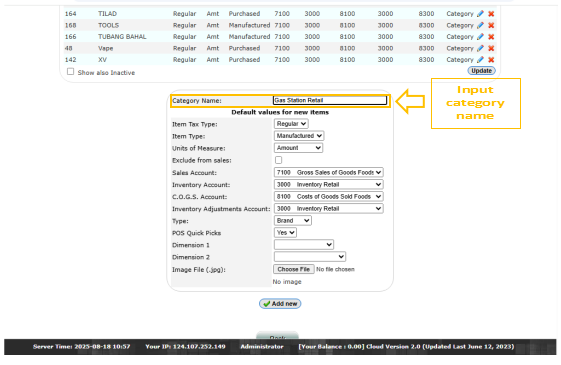Click category ID 164
The height and width of the screenshot is (365, 561).
click(x=70, y=14)
